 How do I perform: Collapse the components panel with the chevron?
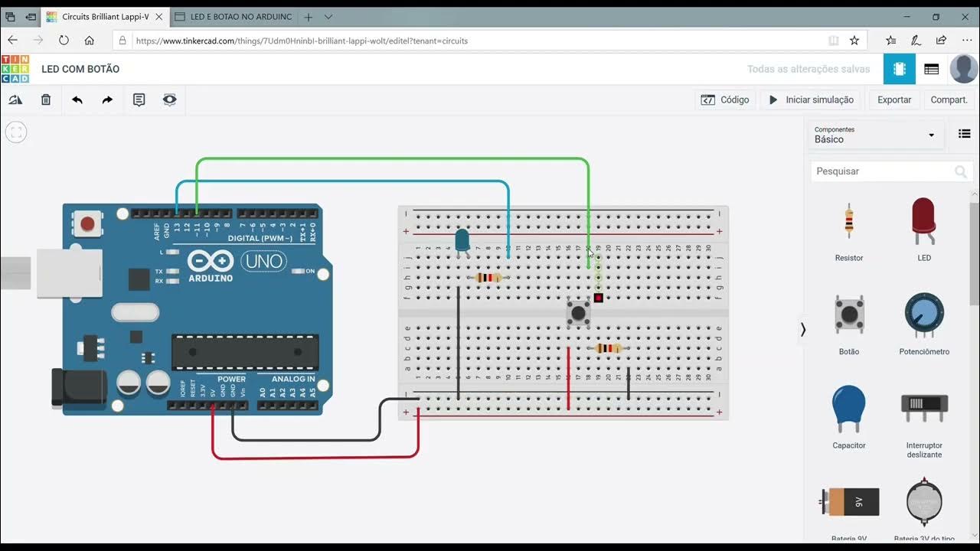[x=802, y=330]
